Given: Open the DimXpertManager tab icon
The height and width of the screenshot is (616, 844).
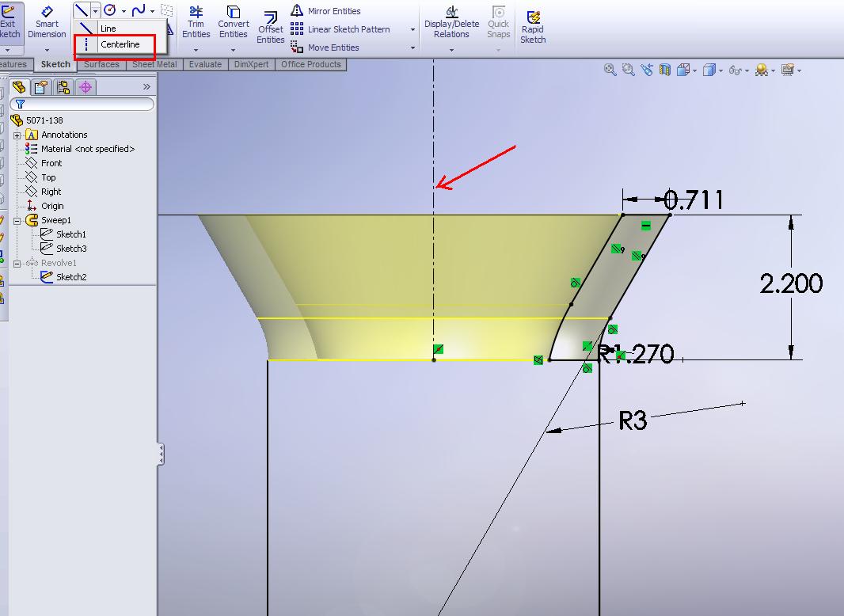Looking at the screenshot, I should pyautogui.click(x=86, y=87).
